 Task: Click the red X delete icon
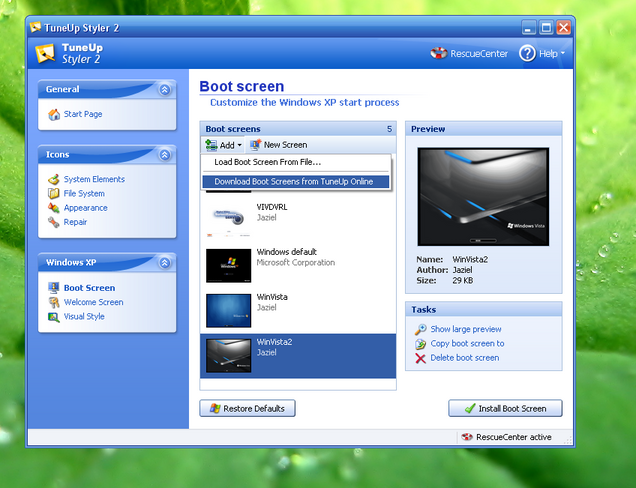click(x=421, y=358)
